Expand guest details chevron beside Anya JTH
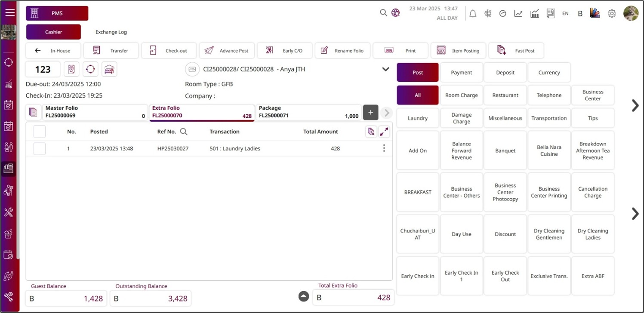The image size is (644, 313). (385, 69)
